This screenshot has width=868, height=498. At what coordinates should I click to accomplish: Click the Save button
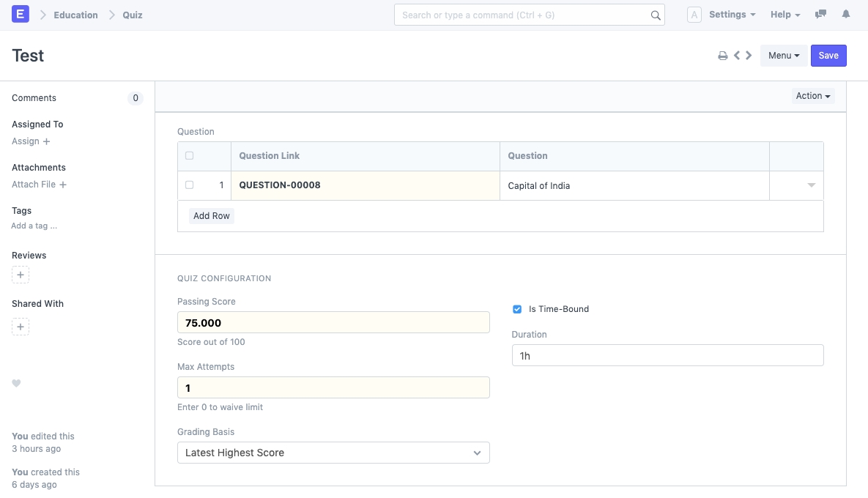(x=828, y=56)
